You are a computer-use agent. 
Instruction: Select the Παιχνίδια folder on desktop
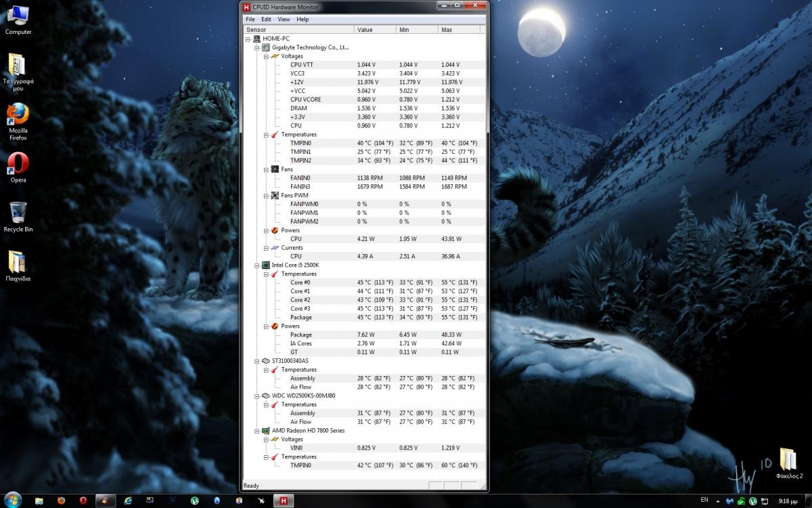pyautogui.click(x=18, y=266)
